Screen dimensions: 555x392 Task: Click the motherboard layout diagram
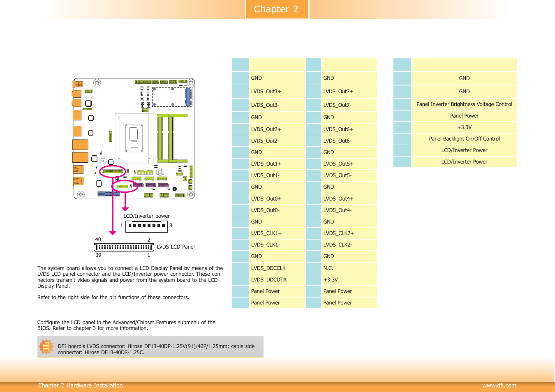click(x=133, y=139)
